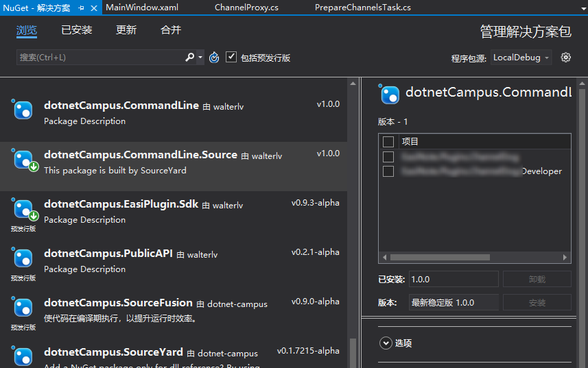Open the document tab overflow dropdown
The width and height of the screenshot is (588, 368).
[x=583, y=8]
